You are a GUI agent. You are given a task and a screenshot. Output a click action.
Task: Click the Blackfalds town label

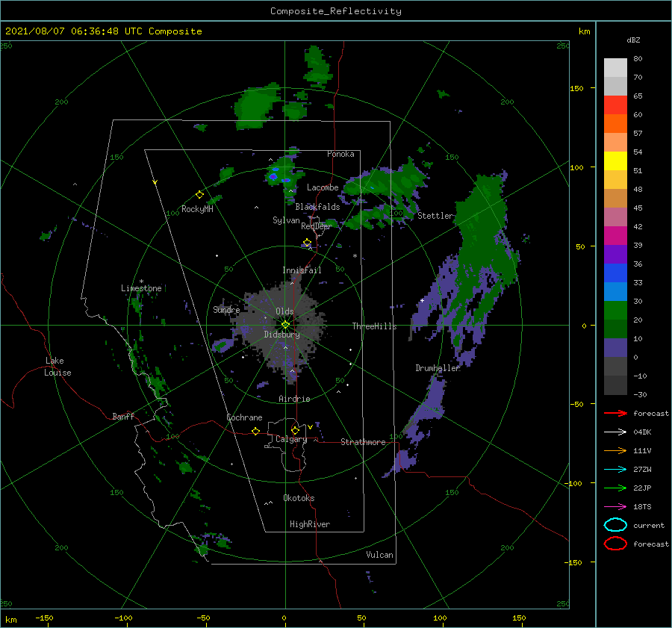coord(317,207)
